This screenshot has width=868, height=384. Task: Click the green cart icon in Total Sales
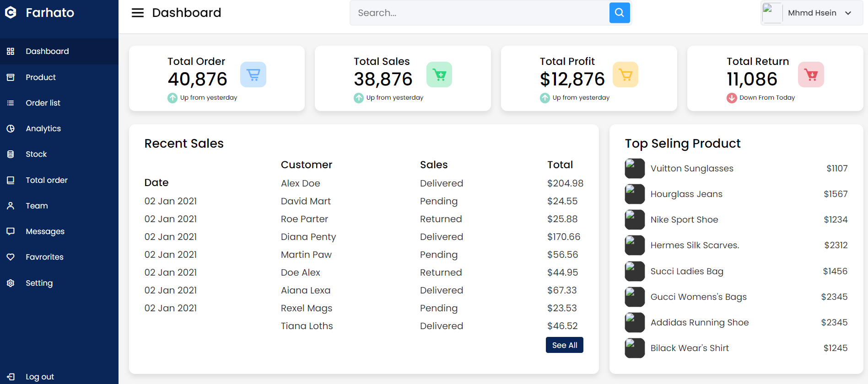pyautogui.click(x=439, y=75)
